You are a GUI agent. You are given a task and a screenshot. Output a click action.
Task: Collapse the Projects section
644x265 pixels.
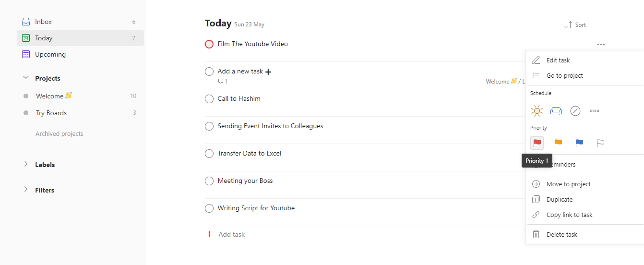[26, 78]
